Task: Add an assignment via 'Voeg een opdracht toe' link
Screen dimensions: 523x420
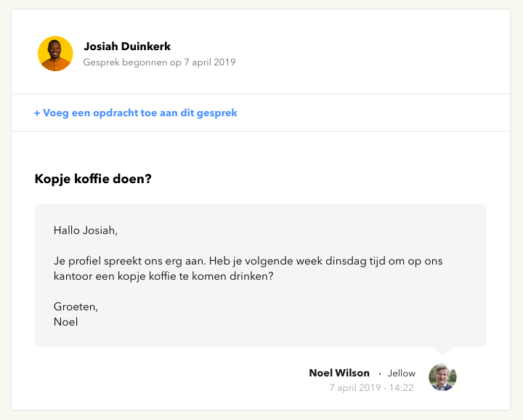Action: pyautogui.click(x=135, y=113)
